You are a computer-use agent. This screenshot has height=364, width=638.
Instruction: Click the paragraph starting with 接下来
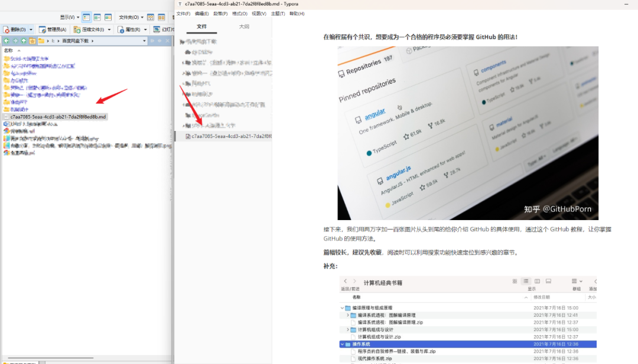tap(467, 234)
